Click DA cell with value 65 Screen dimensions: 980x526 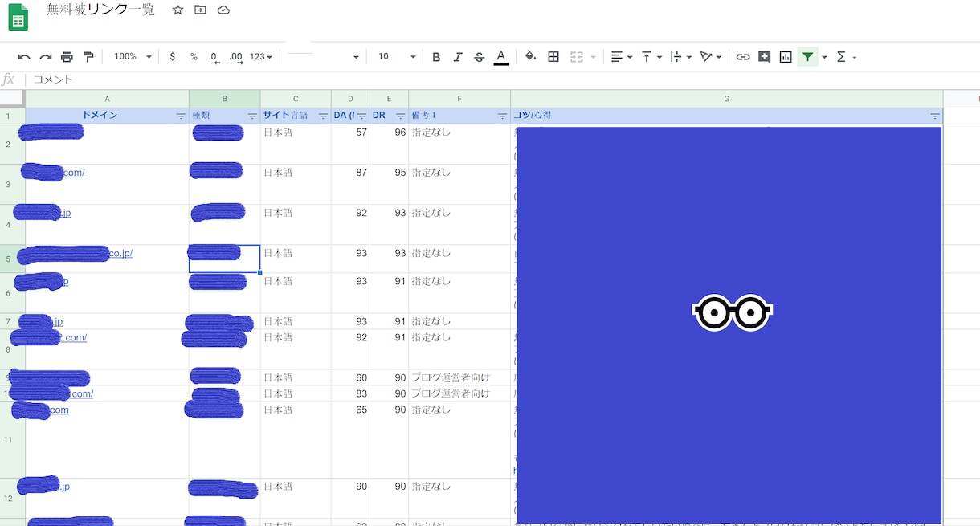[350, 440]
